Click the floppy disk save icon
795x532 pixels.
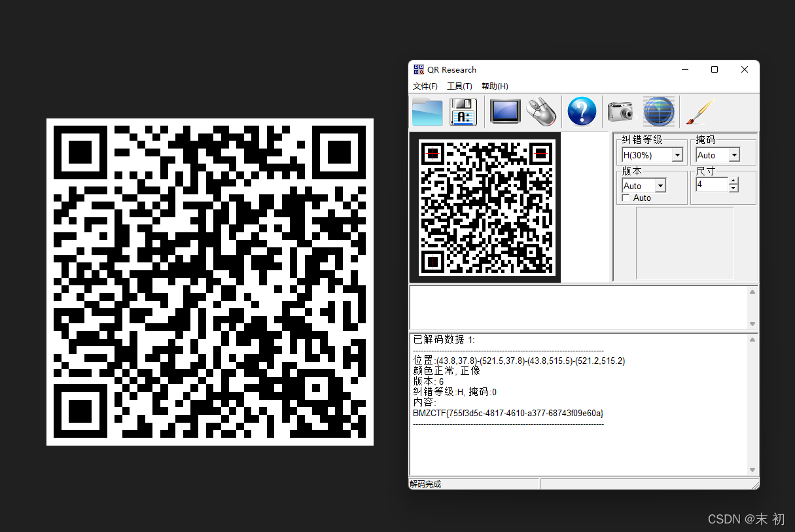click(463, 112)
